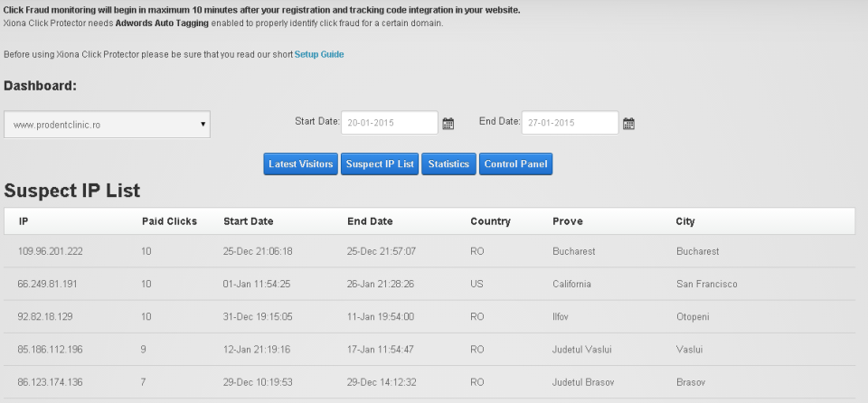Screen dimensions: 868x403
Task: Click the City column header
Action: 685,221
